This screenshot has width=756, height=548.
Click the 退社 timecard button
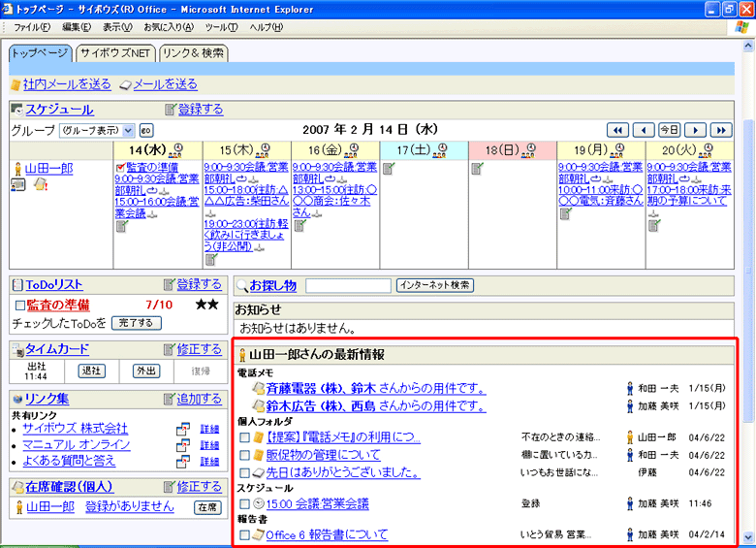click(x=92, y=371)
